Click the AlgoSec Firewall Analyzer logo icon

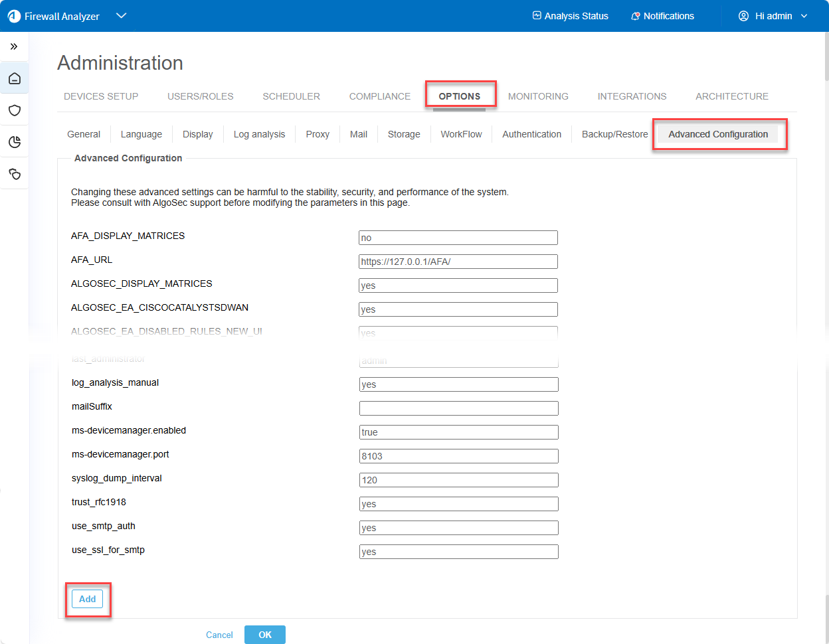click(14, 16)
